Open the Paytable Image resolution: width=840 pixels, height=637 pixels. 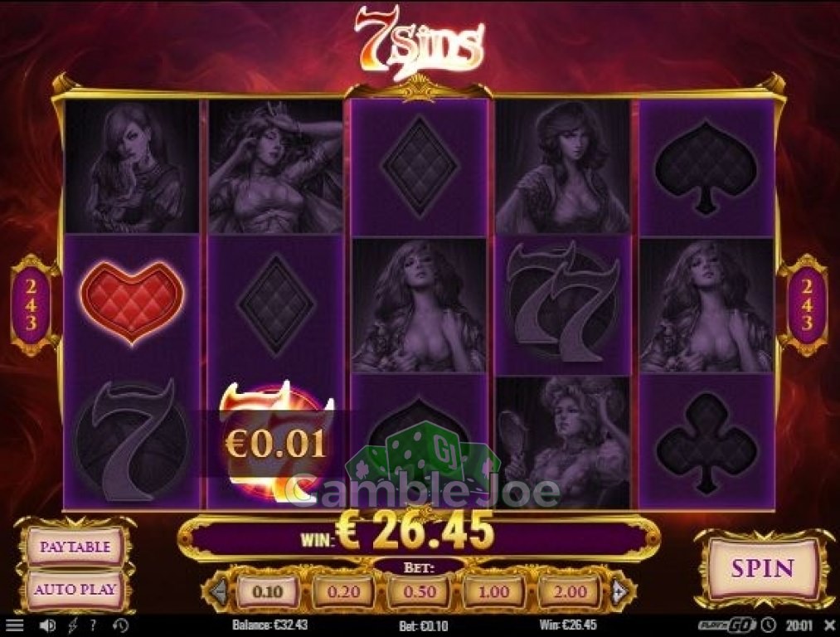click(75, 547)
